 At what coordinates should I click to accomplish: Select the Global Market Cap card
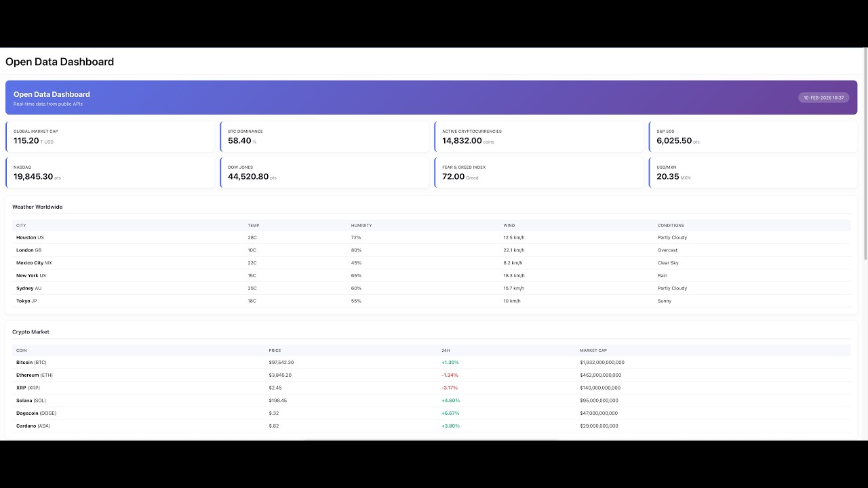[110, 137]
